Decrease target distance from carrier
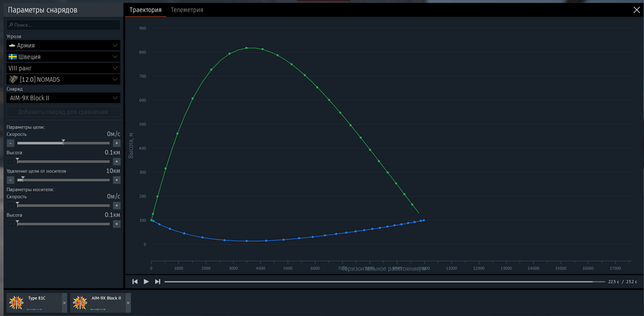The height and width of the screenshot is (316, 644). click(x=11, y=180)
